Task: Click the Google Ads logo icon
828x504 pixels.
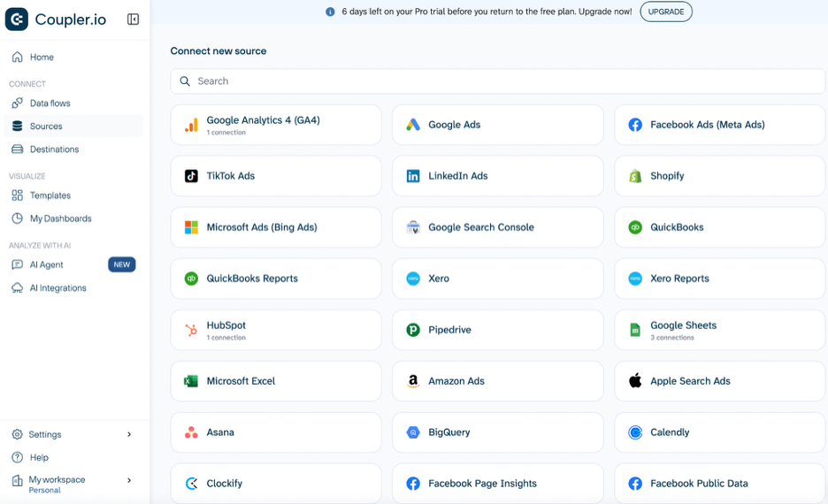Action: (x=413, y=125)
